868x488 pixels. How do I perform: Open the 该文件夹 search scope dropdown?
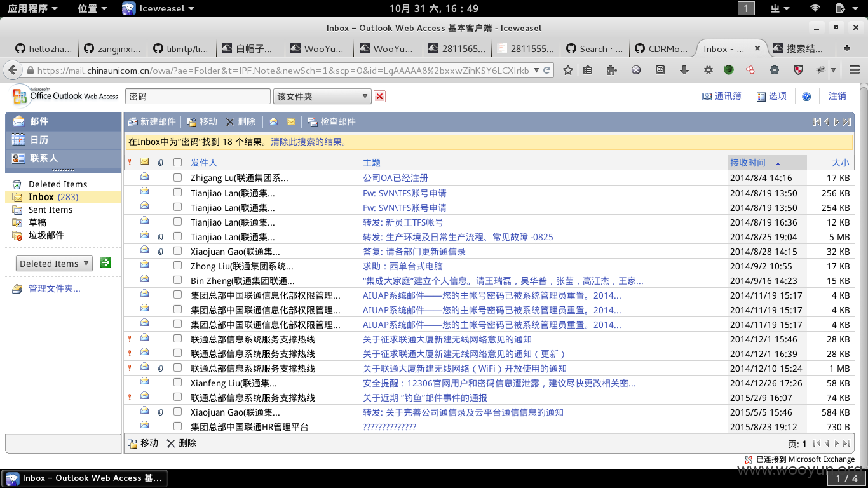[322, 97]
